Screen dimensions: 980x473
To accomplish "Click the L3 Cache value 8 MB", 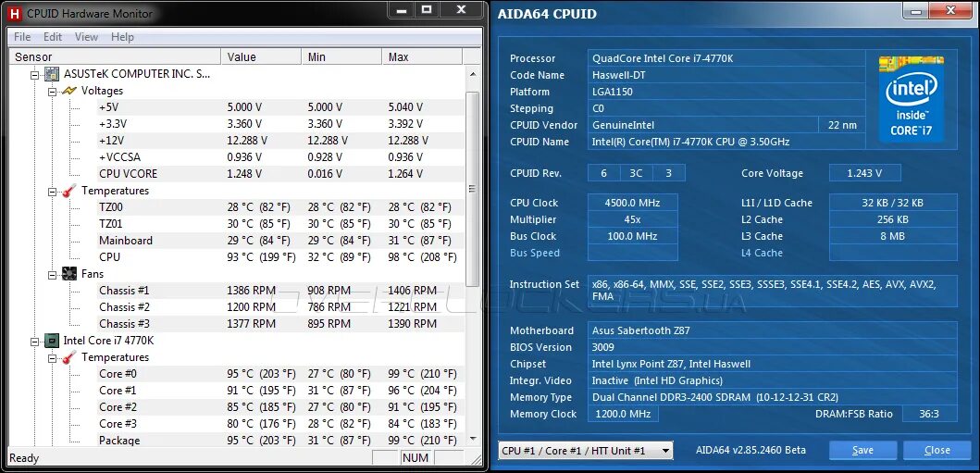I will click(893, 236).
